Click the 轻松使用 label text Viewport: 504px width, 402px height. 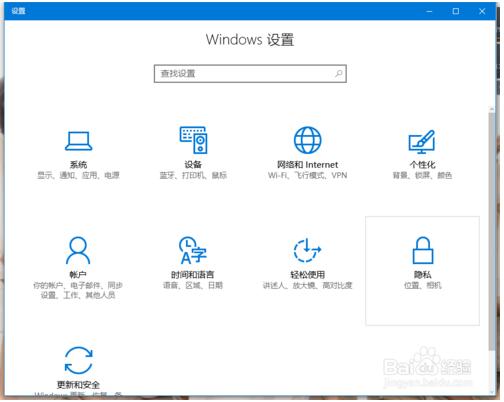pyautogui.click(x=307, y=275)
